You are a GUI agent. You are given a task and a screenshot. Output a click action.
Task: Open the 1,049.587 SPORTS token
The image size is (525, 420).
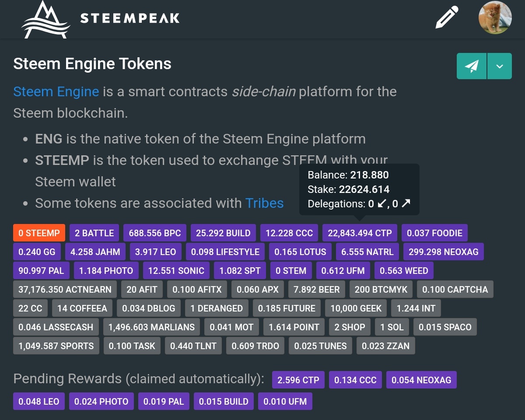(x=56, y=346)
